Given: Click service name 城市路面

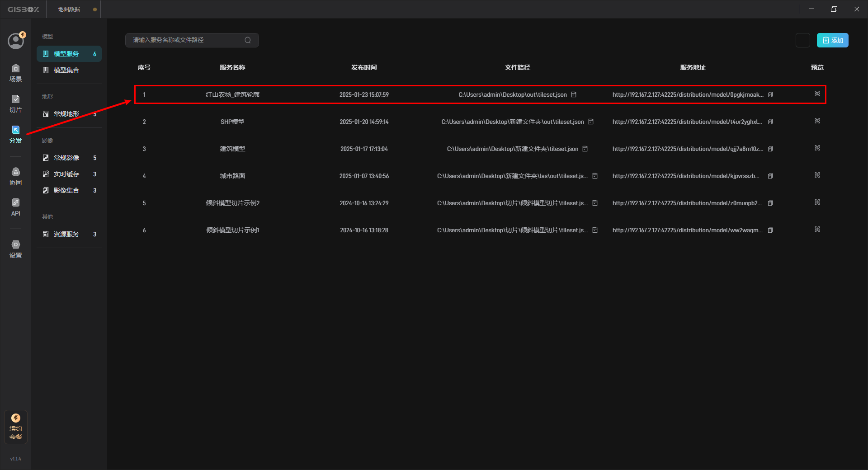Looking at the screenshot, I should tap(232, 176).
